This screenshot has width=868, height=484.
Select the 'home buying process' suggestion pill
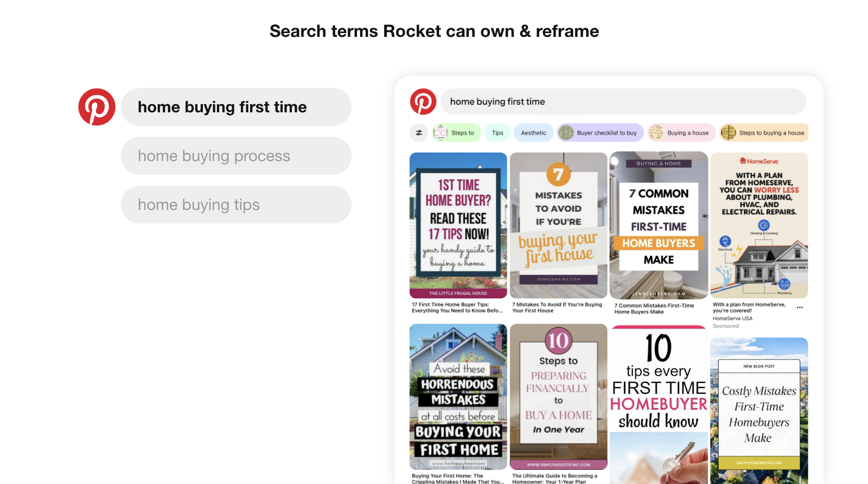(x=236, y=156)
